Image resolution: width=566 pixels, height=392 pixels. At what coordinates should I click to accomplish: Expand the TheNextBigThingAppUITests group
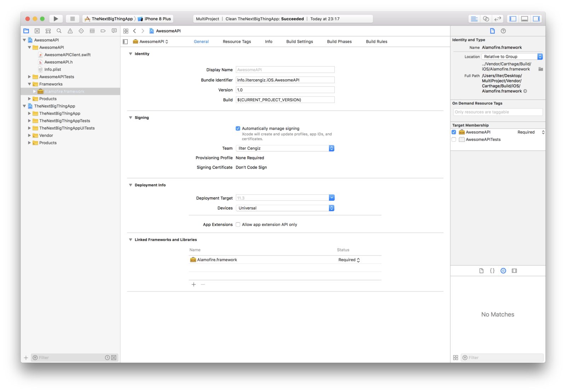29,128
